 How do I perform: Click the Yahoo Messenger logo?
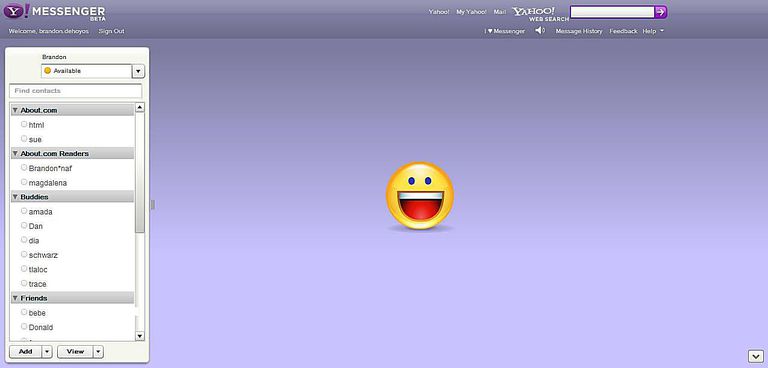click(x=54, y=12)
